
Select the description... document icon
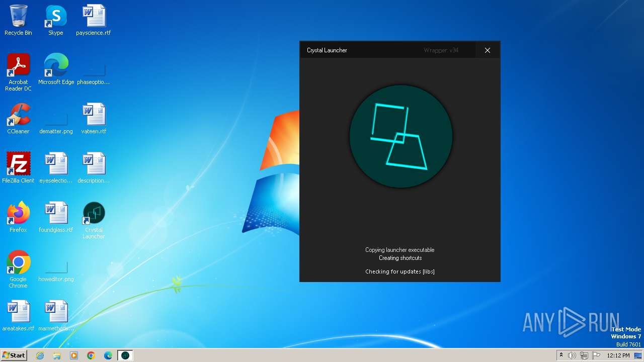(x=94, y=168)
